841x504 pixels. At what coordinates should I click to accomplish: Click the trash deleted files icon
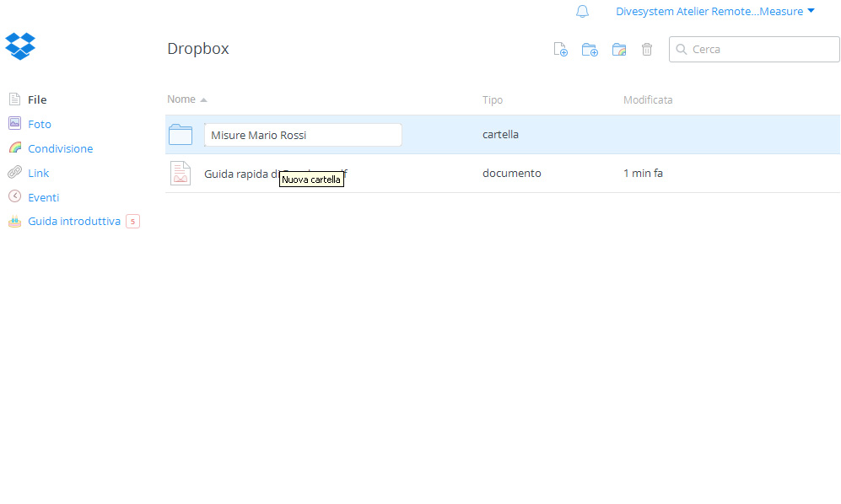pyautogui.click(x=647, y=50)
